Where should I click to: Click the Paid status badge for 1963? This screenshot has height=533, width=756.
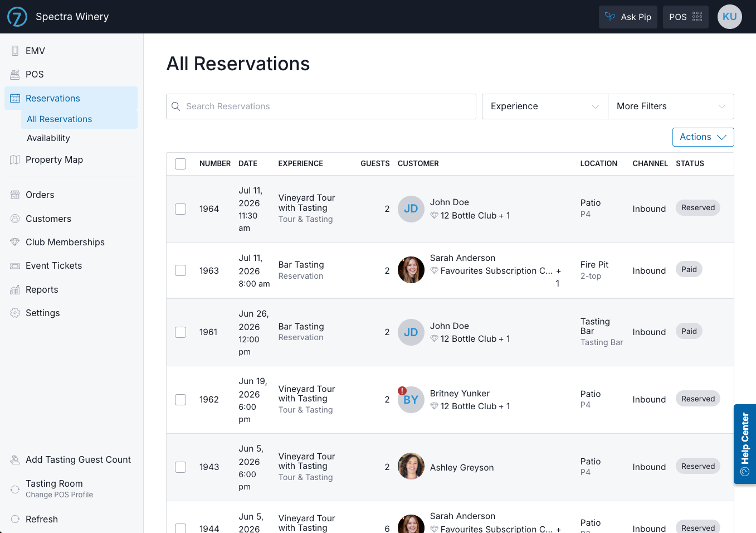point(689,270)
